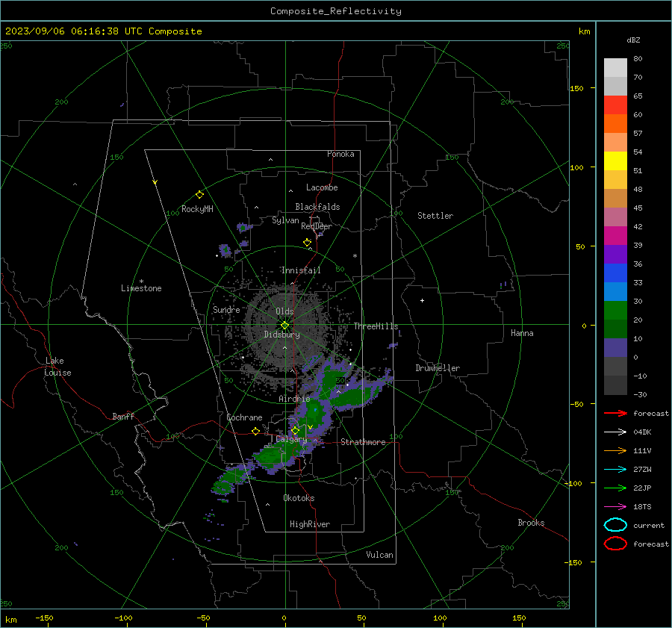Viewport: 672px width, 628px height.
Task: Select the red 65-60 dBZ swatch
Action: (615, 105)
